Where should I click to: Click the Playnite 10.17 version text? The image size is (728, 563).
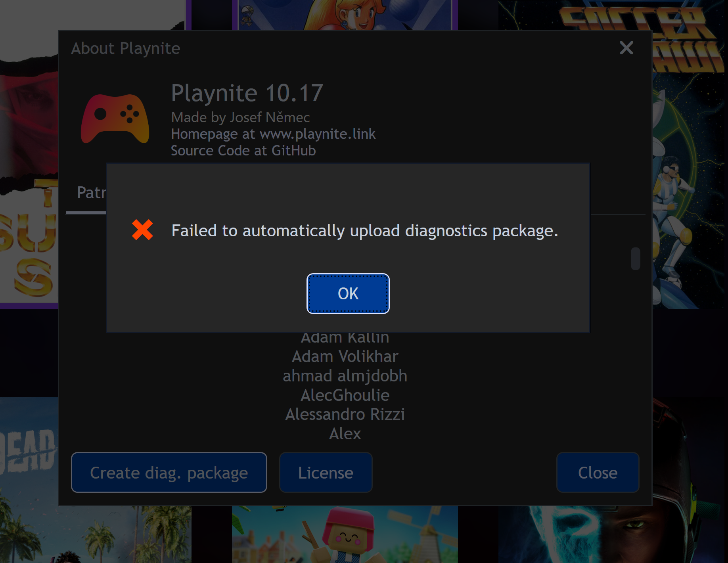click(247, 93)
